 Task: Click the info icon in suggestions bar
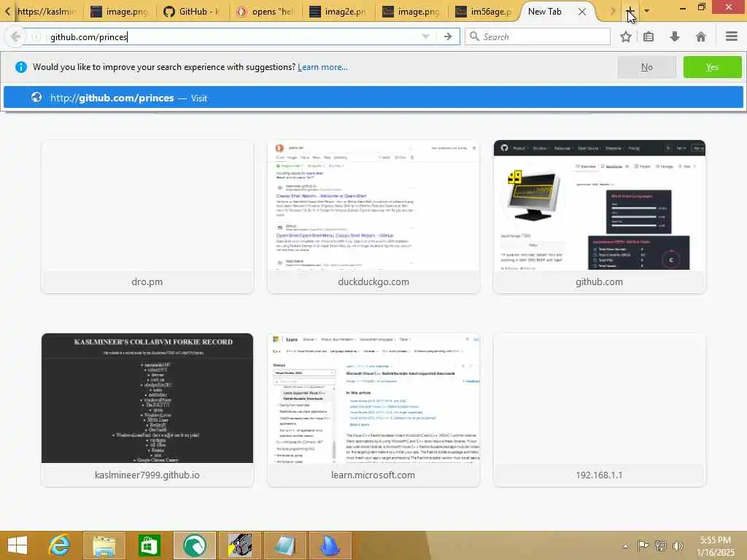coord(21,67)
